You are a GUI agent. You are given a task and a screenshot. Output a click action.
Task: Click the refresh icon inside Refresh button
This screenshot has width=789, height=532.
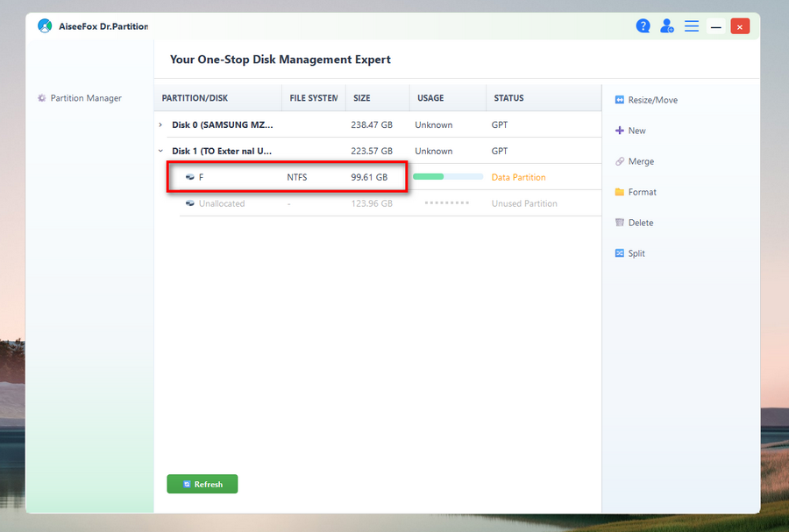point(187,484)
